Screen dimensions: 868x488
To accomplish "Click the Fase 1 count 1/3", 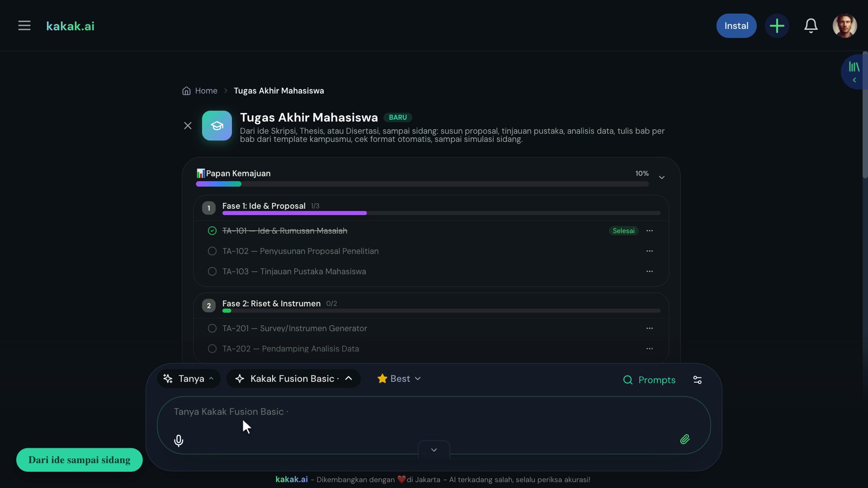I will click(315, 206).
